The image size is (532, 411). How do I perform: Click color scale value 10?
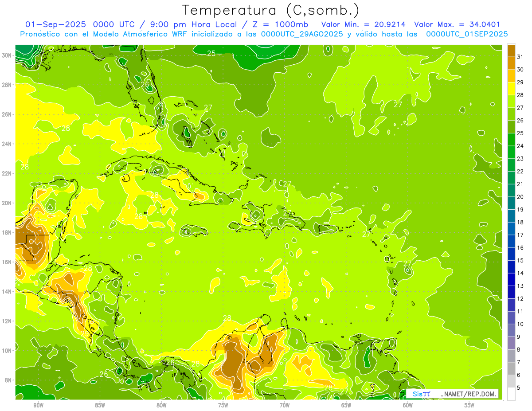point(520,324)
